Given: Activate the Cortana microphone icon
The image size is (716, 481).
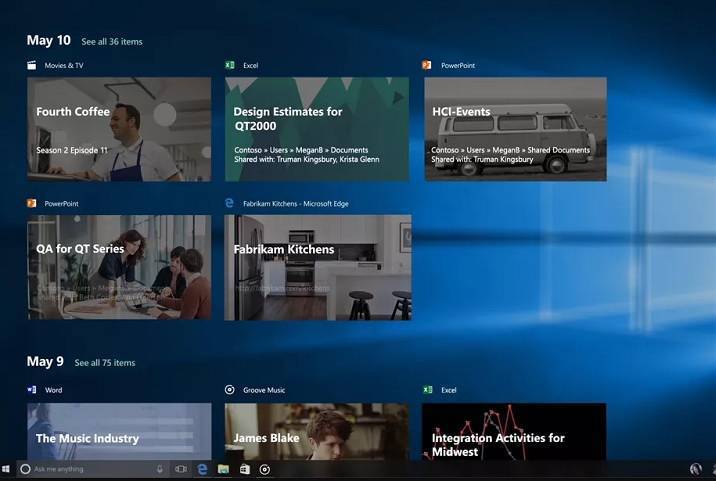Looking at the screenshot, I should (x=160, y=469).
